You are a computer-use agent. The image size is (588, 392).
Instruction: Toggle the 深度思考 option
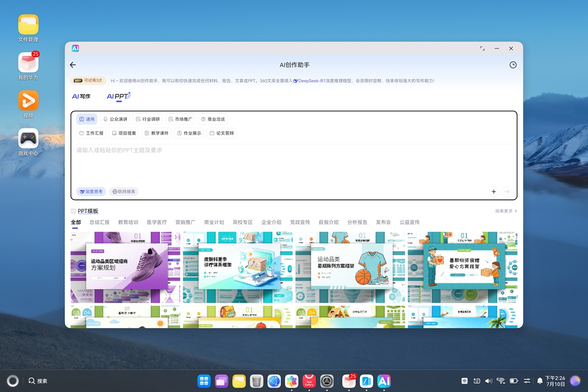tap(91, 192)
